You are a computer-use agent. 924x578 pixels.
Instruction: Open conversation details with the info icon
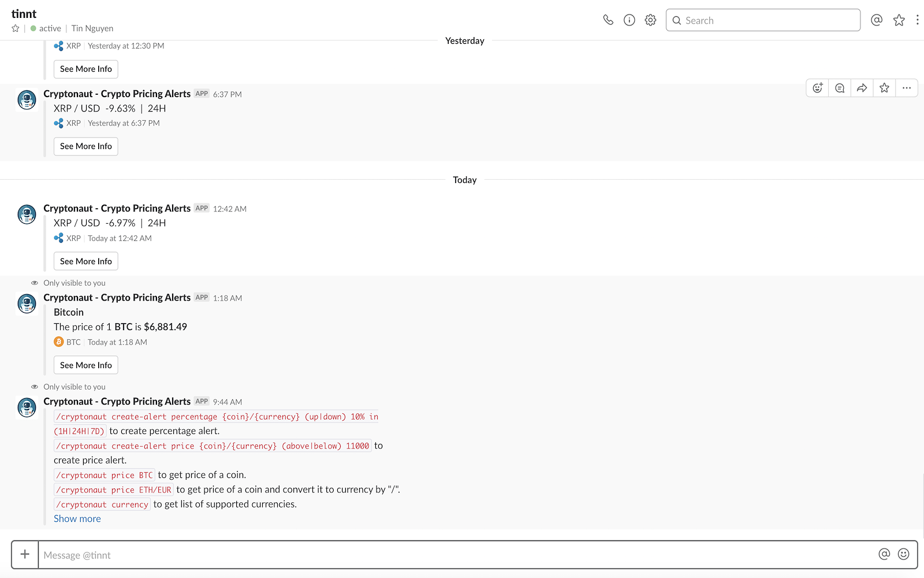629,20
